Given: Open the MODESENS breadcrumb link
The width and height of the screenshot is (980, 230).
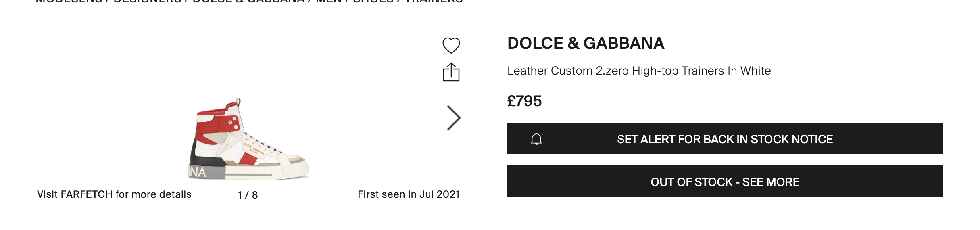Looking at the screenshot, I should (69, 1).
